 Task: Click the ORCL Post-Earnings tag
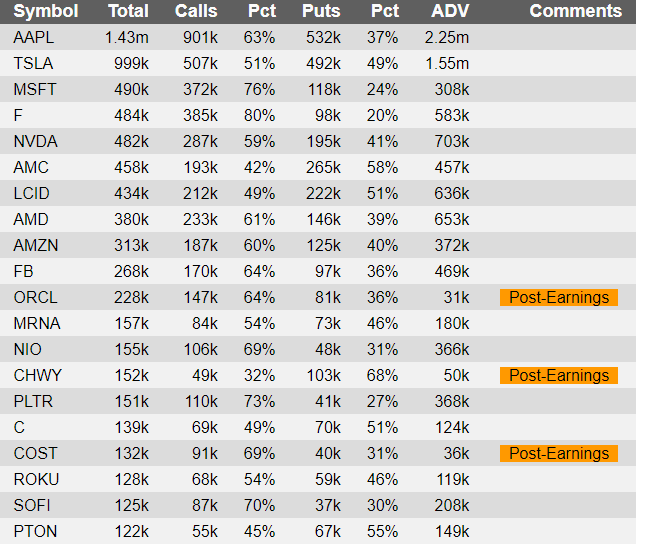(x=559, y=297)
